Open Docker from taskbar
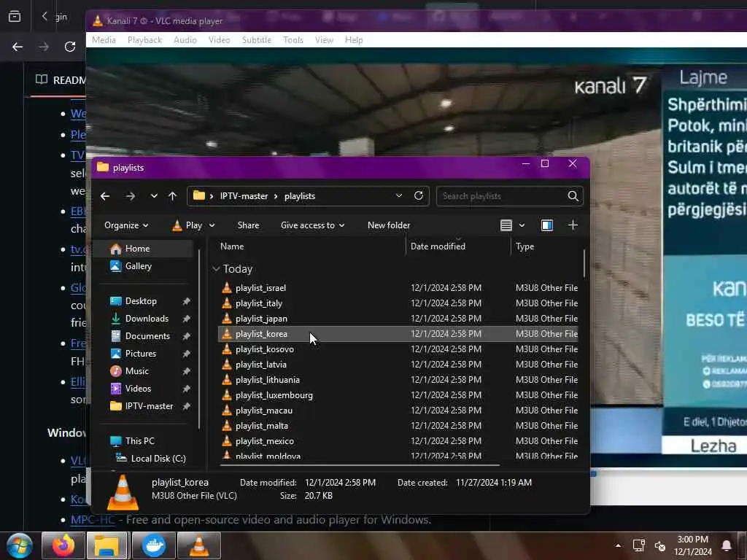 pos(153,545)
